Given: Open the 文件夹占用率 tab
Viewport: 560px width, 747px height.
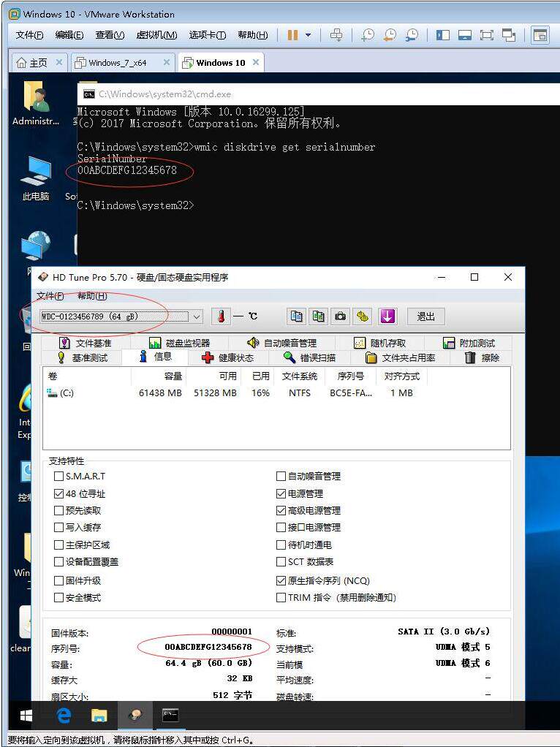Looking at the screenshot, I should (401, 357).
